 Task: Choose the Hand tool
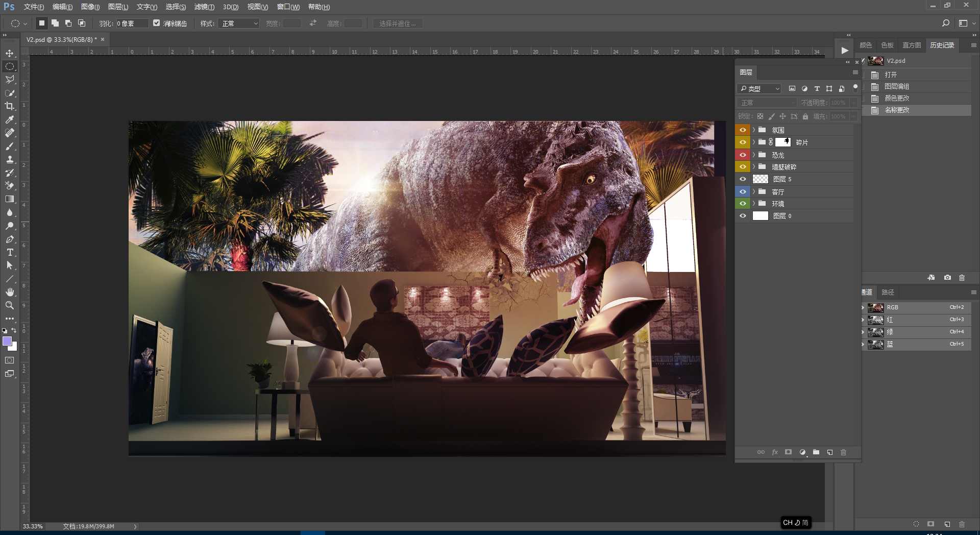click(x=10, y=292)
